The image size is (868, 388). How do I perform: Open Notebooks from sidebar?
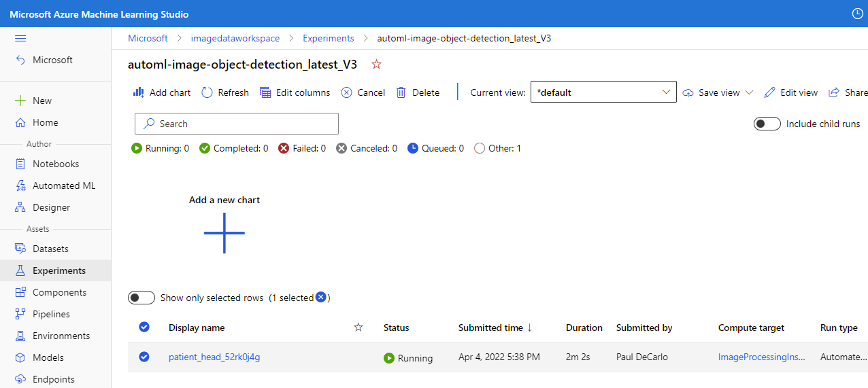point(55,164)
